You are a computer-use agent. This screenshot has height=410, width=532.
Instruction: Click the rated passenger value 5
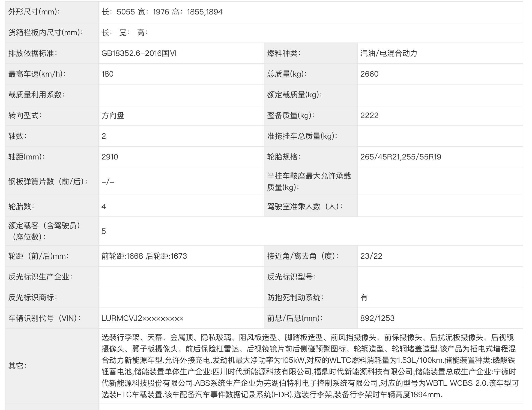click(104, 231)
